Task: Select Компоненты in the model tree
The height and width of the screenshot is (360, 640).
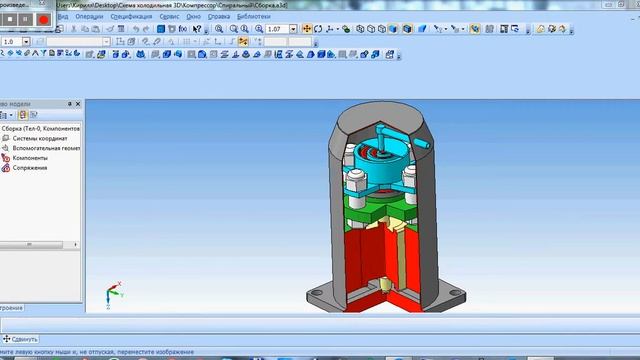Action: [x=30, y=158]
